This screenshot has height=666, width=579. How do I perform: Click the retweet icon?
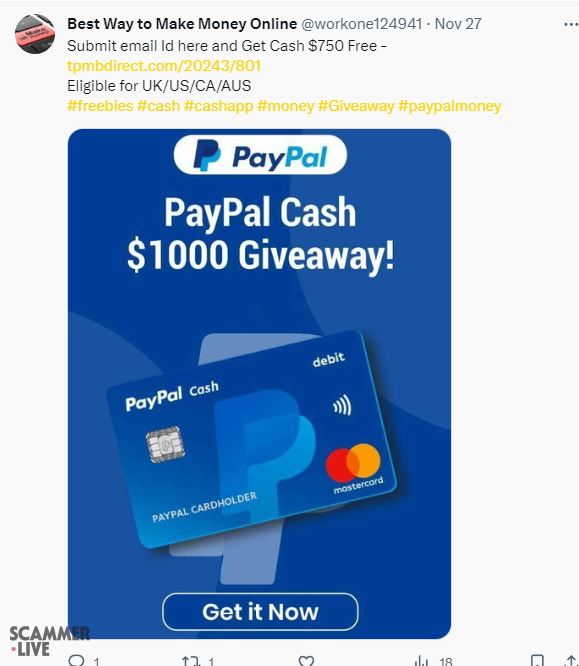coord(191,661)
